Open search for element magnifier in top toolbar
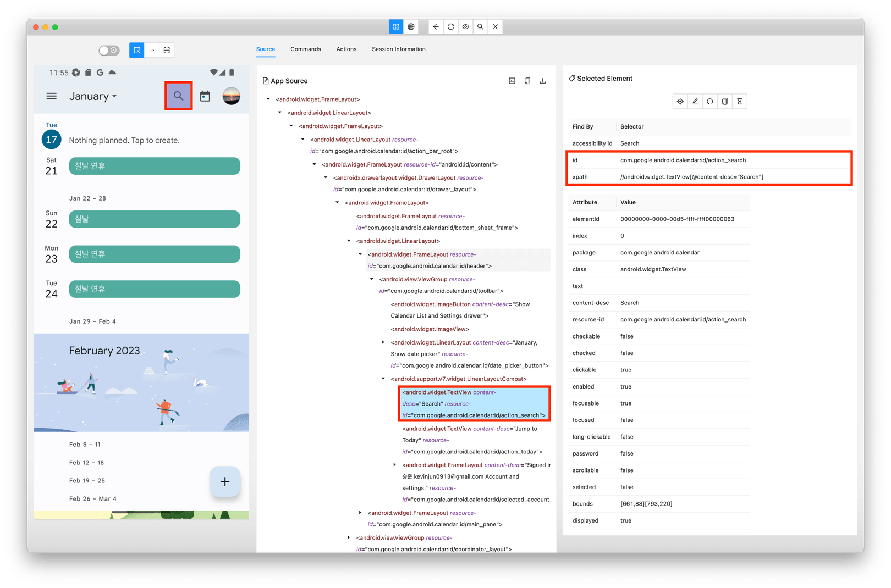 480,26
